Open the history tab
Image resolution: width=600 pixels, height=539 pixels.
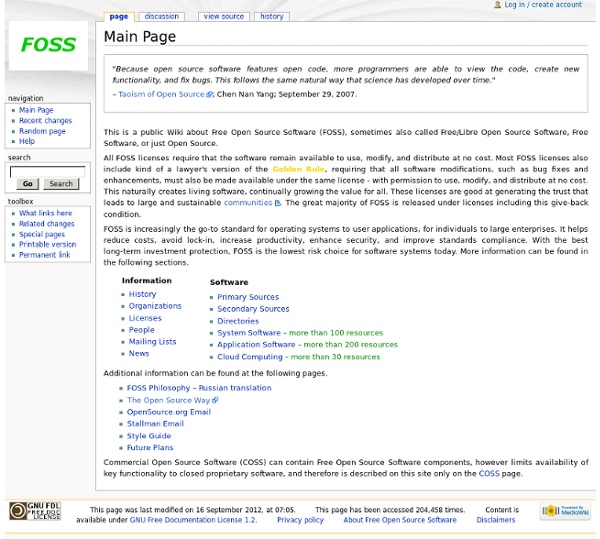point(272,16)
